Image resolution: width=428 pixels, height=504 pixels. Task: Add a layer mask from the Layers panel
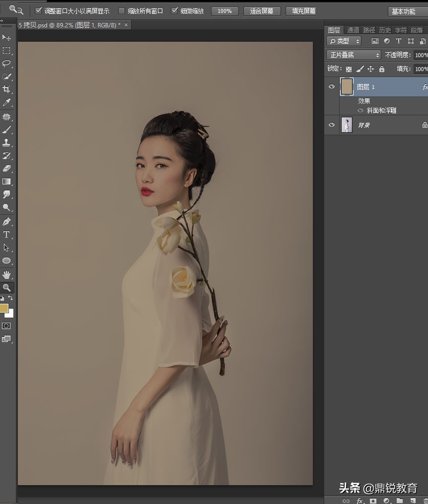373,501
